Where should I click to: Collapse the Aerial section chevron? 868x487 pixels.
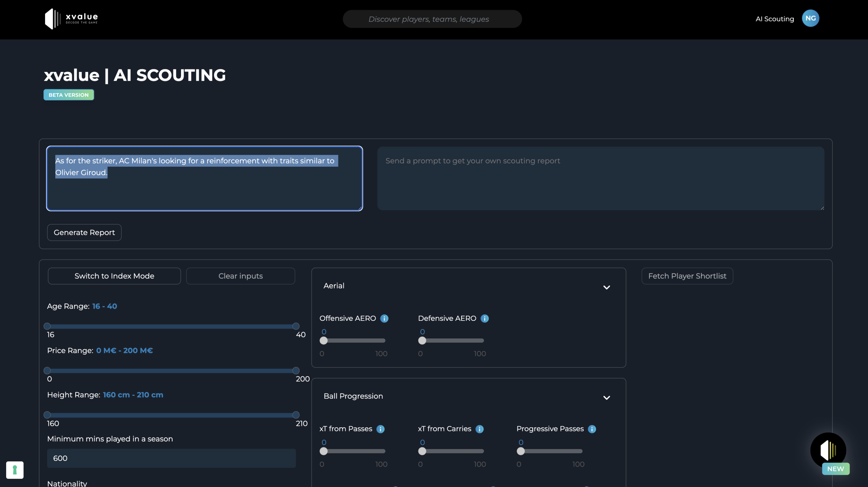pos(607,287)
